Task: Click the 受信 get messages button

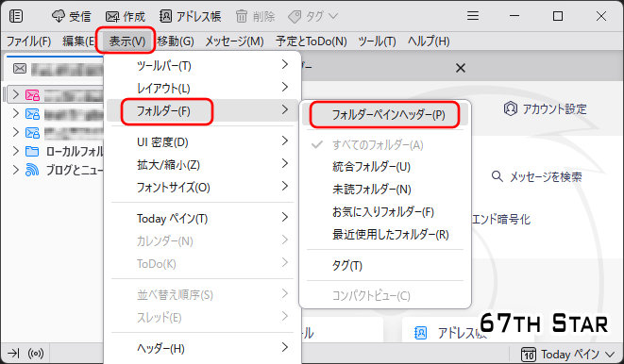Action: pyautogui.click(x=72, y=16)
